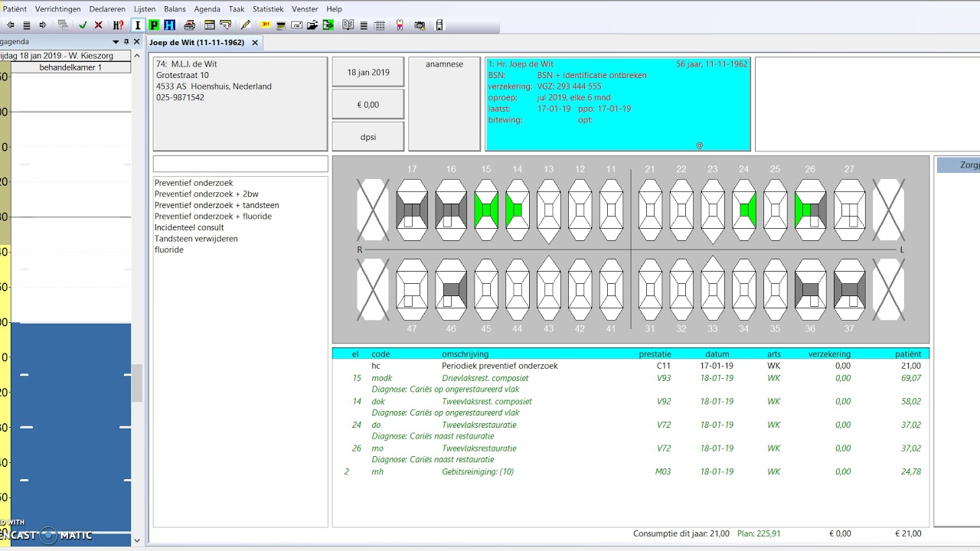Click the yellow 3M toolbar icon
This screenshot has height=551, width=980.
[266, 25]
